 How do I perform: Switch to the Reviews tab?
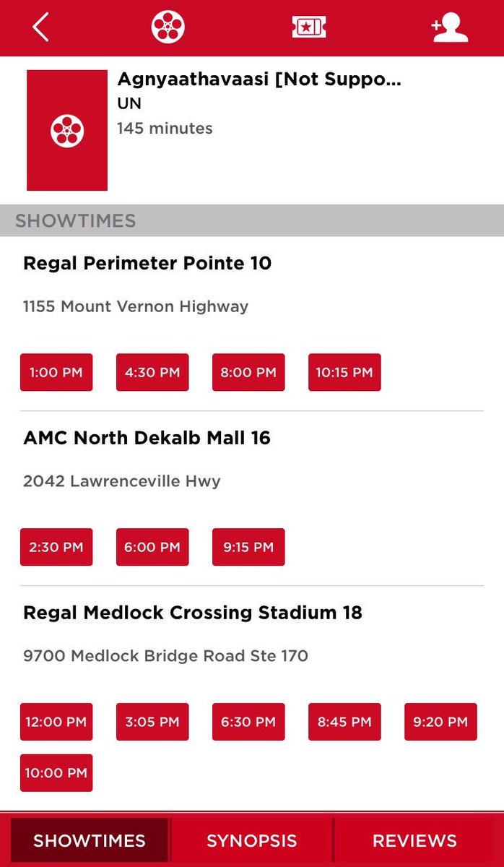pyautogui.click(x=414, y=841)
